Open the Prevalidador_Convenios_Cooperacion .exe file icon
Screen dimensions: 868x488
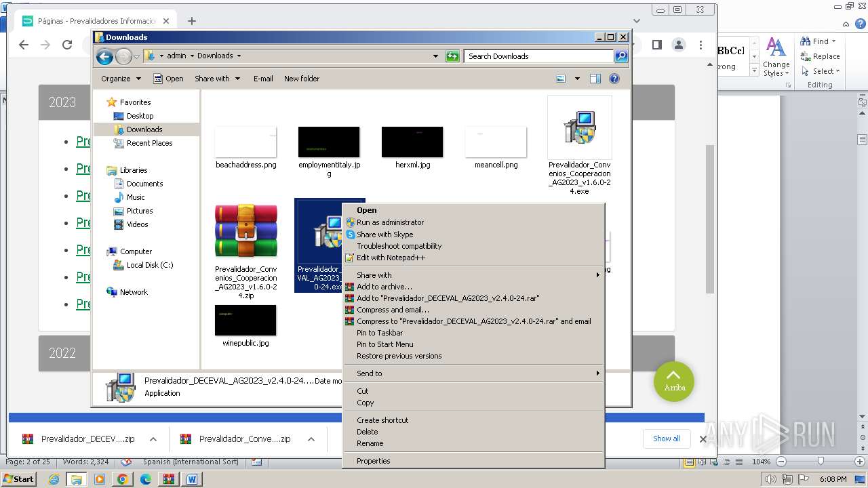(579, 127)
